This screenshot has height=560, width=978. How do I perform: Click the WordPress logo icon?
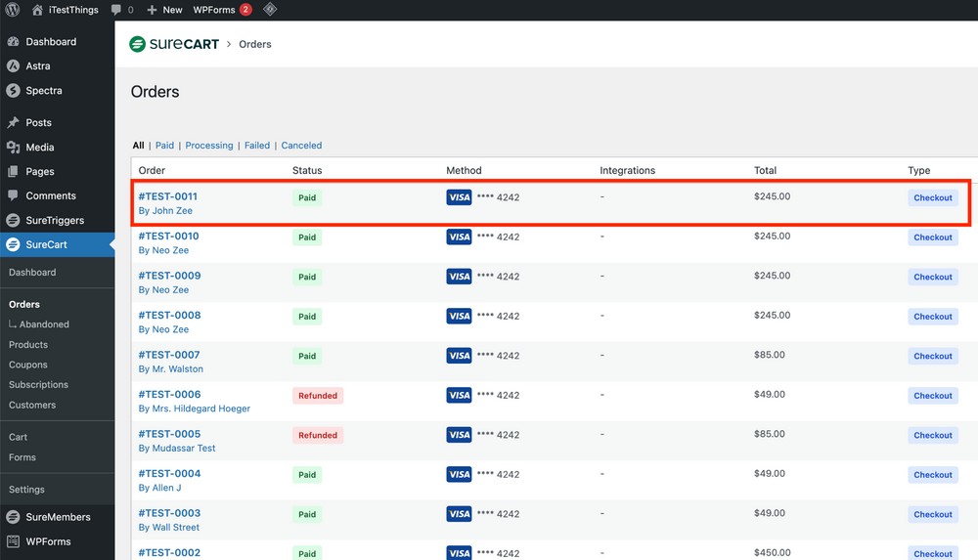[x=13, y=10]
